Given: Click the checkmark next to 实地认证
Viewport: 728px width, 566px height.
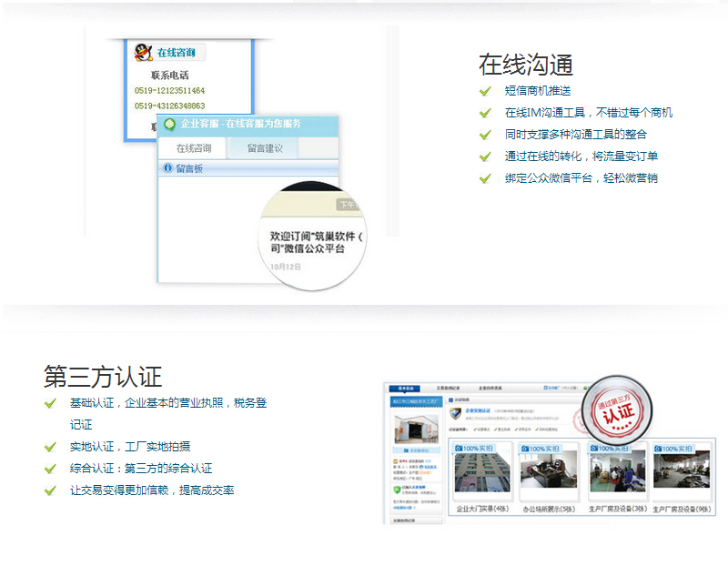Looking at the screenshot, I should (x=50, y=447).
